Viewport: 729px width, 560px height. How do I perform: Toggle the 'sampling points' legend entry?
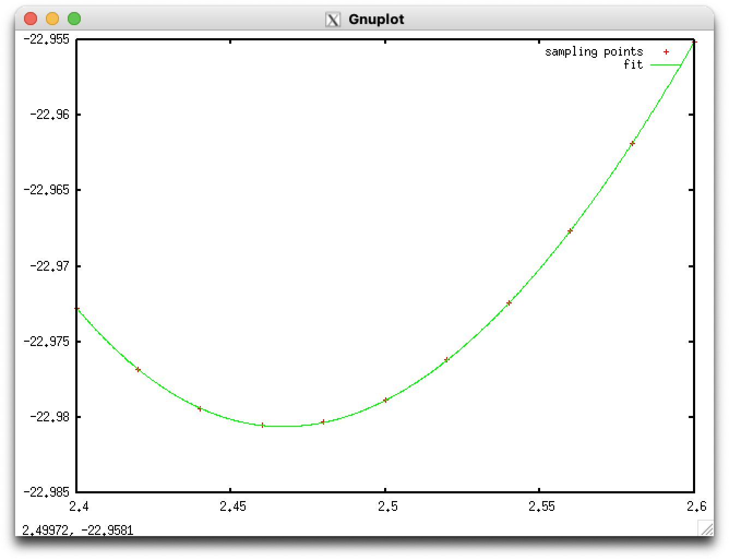coord(594,52)
